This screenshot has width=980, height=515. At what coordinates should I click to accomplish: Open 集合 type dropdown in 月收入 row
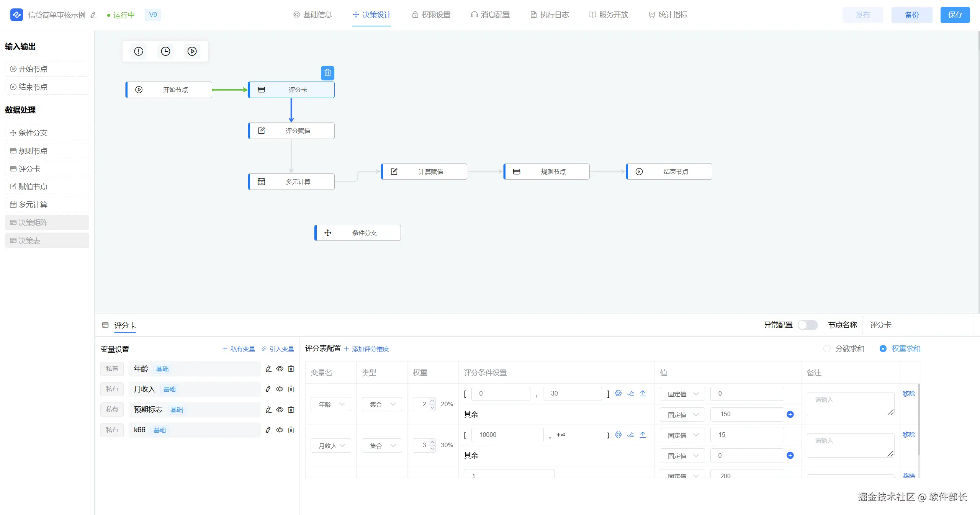pyautogui.click(x=382, y=446)
